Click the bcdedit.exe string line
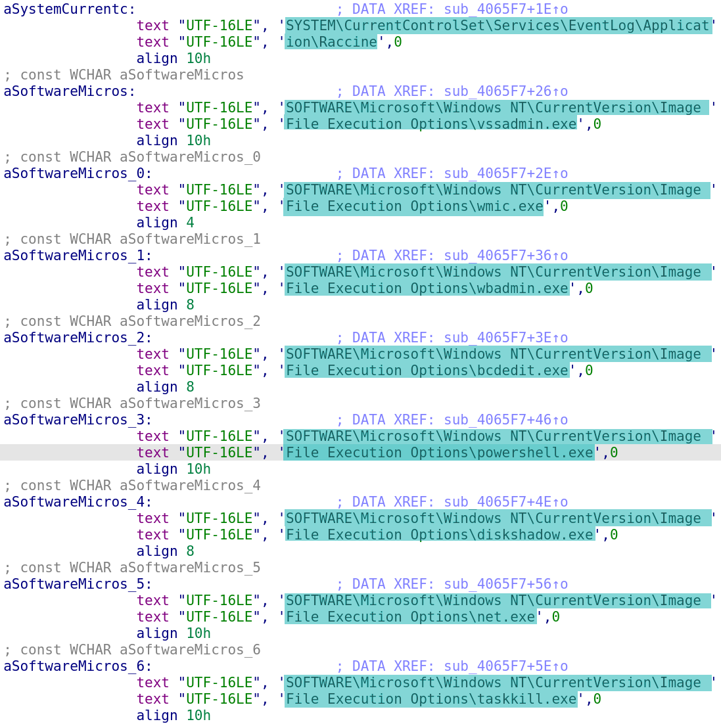 click(x=427, y=371)
